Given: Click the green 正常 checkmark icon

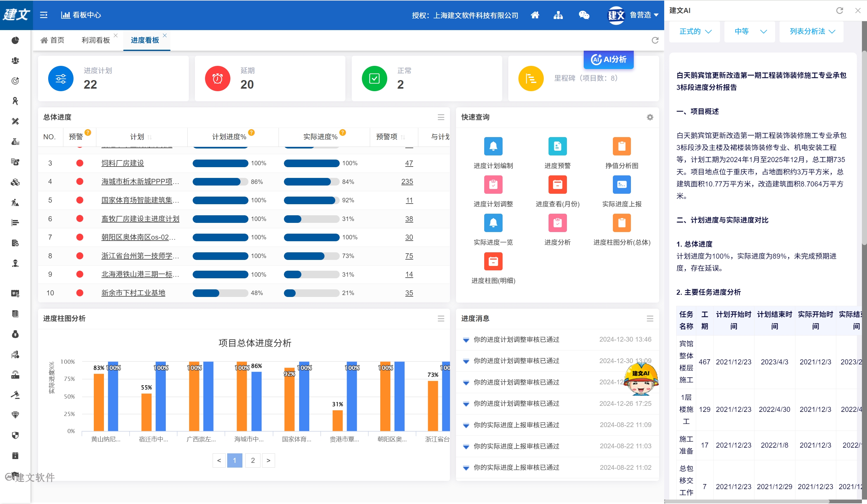Looking at the screenshot, I should pyautogui.click(x=374, y=79).
